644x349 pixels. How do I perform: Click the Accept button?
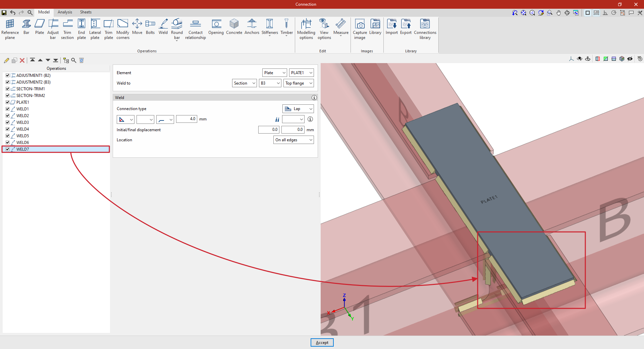[x=322, y=343]
